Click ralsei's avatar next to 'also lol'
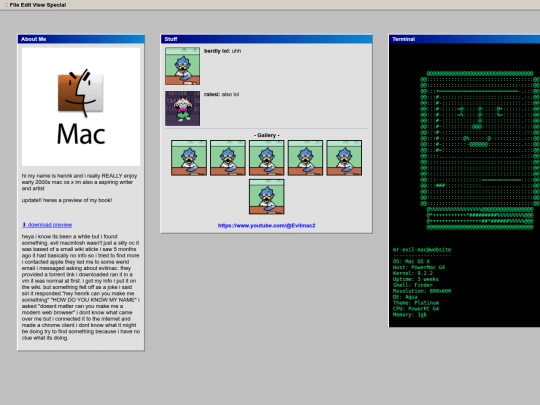Image resolution: width=540 pixels, height=405 pixels. coord(183,108)
